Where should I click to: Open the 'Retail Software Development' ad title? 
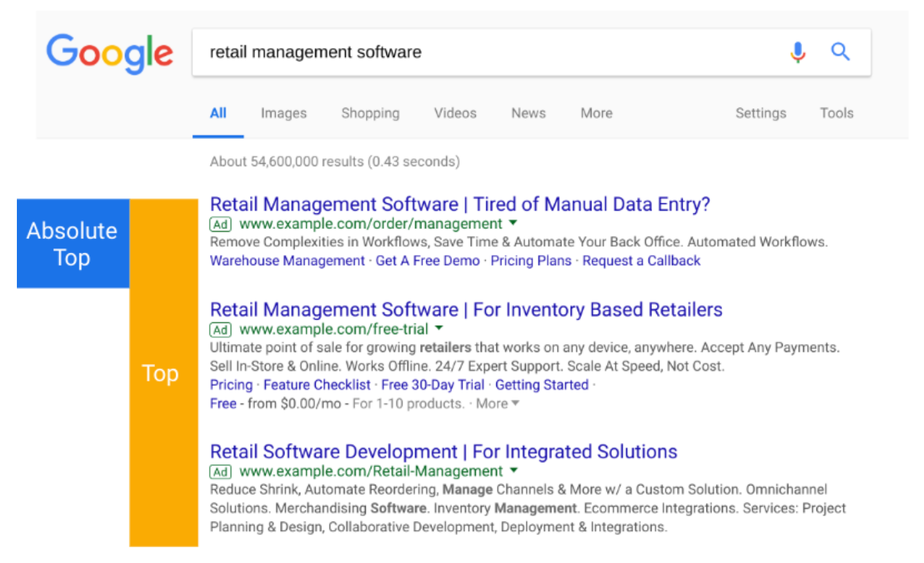tap(444, 452)
